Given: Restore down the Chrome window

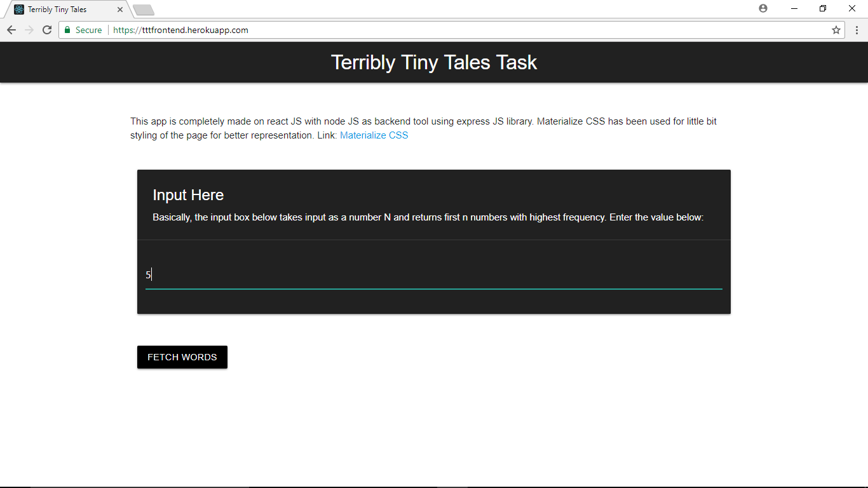Looking at the screenshot, I should (823, 8).
